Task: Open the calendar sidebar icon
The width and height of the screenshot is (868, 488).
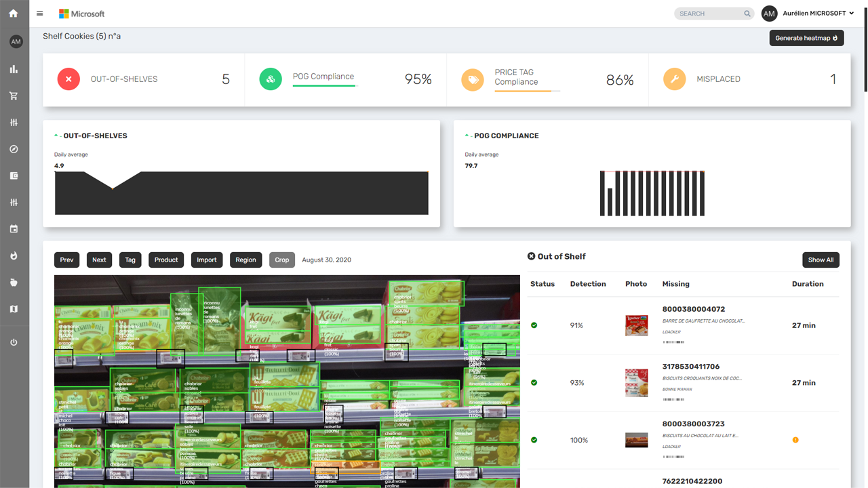Action: click(14, 229)
